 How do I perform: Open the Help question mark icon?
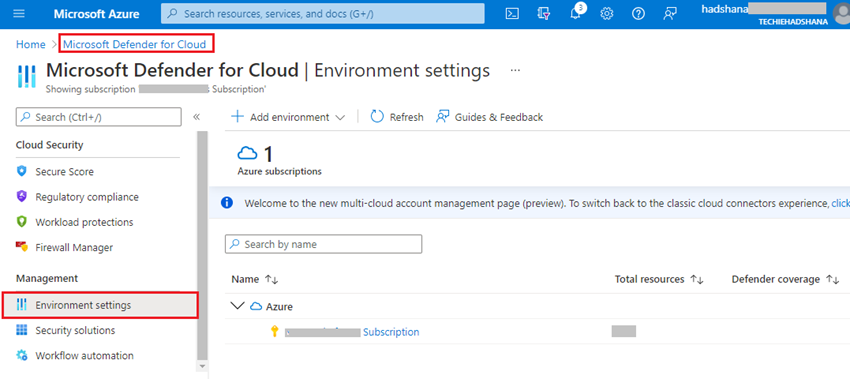(x=639, y=14)
